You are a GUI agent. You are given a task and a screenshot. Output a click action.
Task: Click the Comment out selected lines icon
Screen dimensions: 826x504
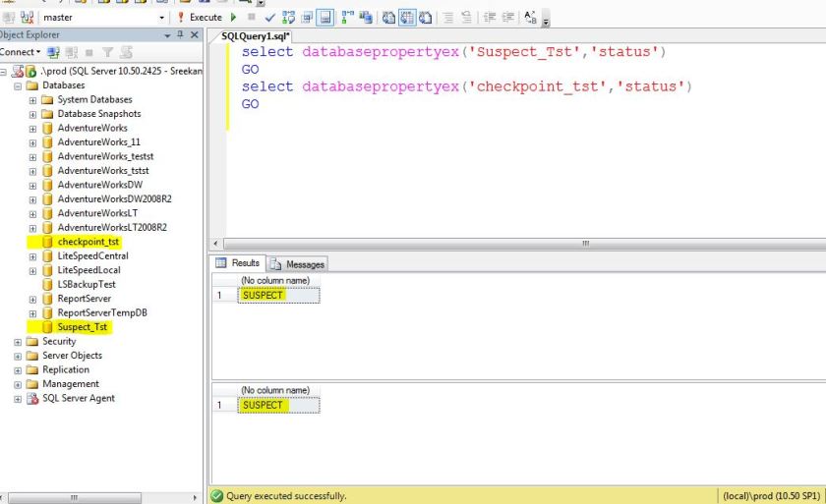[x=448, y=17]
